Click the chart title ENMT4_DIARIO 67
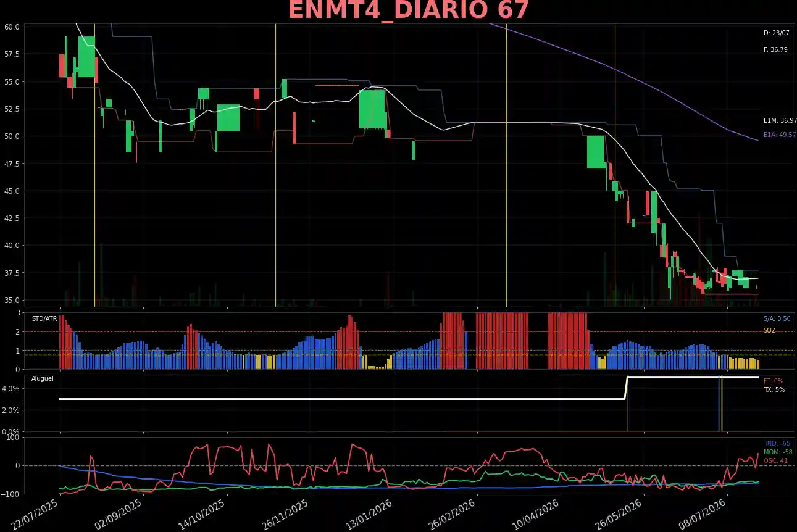 pyautogui.click(x=408, y=10)
